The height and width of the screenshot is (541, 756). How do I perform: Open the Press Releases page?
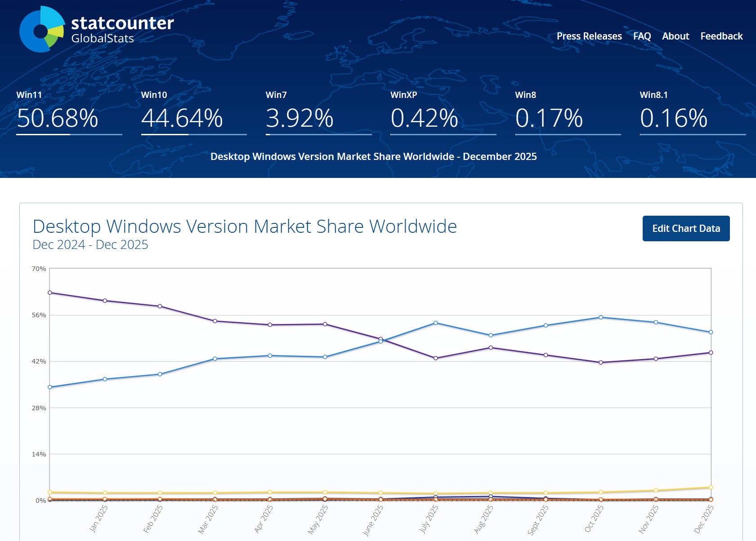589,36
